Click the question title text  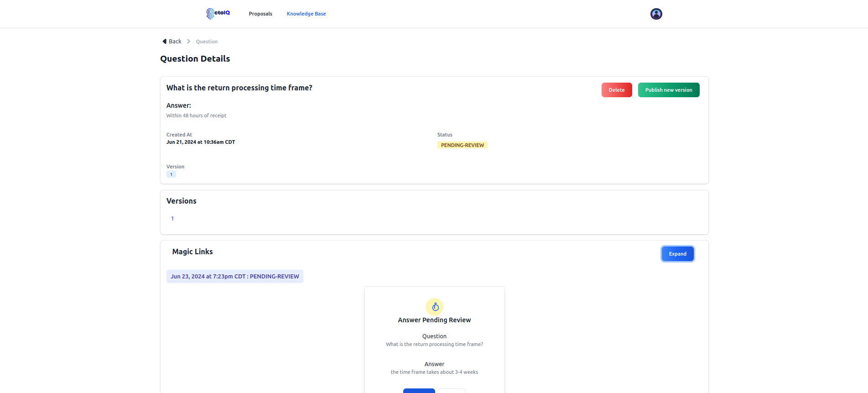(x=239, y=88)
